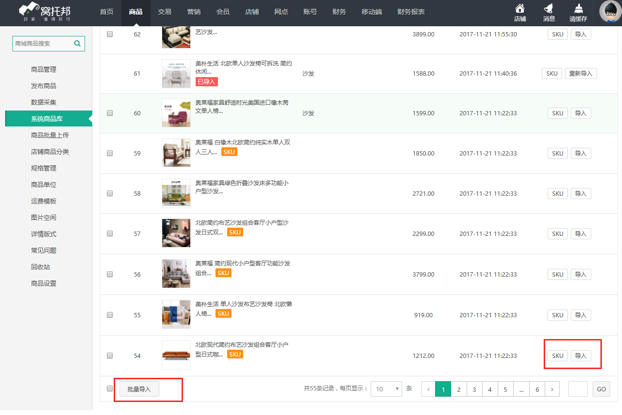Viewport: 622px width, 415px height.
Task: Click the red 已导入 badge in row 61
Action: 206,82
